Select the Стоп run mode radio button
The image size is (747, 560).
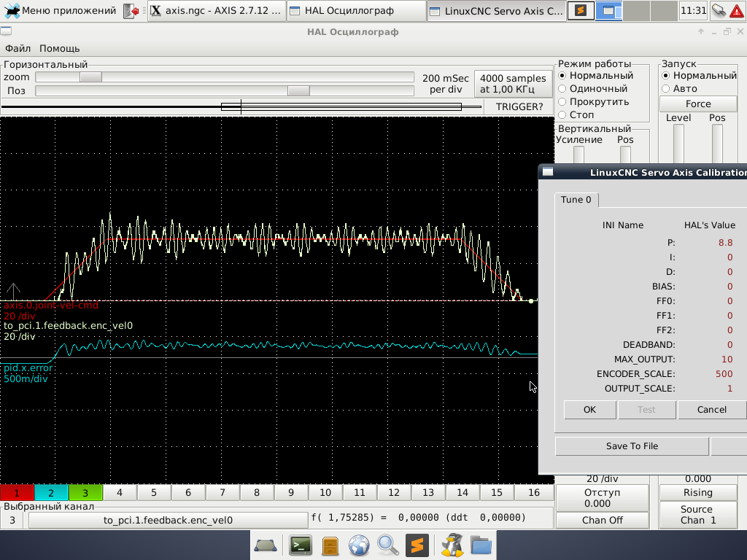[562, 115]
